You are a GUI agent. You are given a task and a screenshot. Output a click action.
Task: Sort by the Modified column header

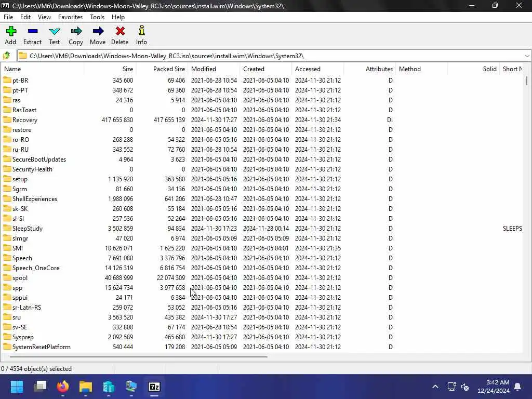214,69
